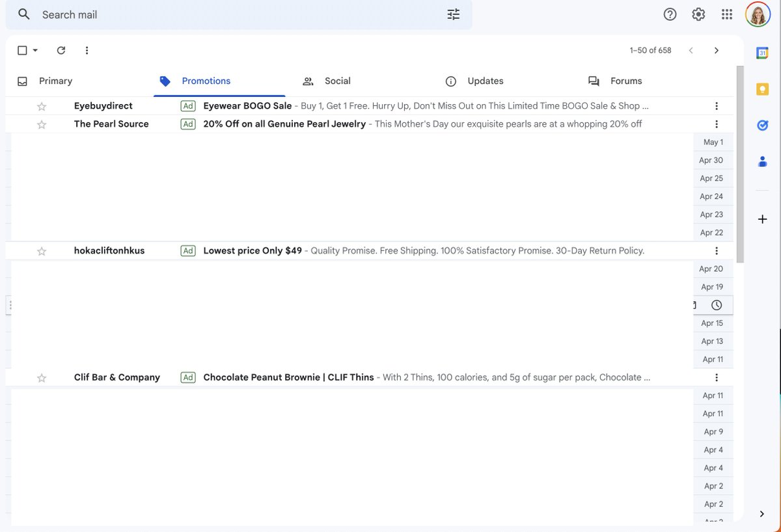The image size is (781, 532).
Task: Open the message dated Apr 13
Action: (712, 341)
